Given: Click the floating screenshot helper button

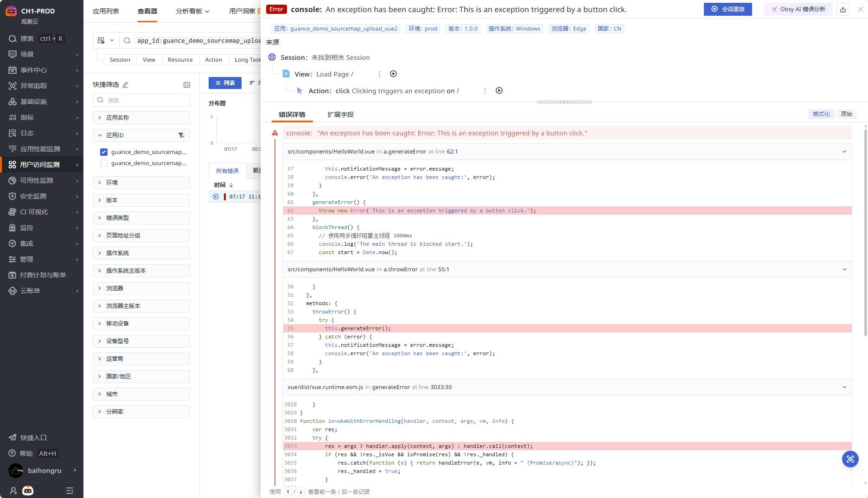Looking at the screenshot, I should 850,459.
